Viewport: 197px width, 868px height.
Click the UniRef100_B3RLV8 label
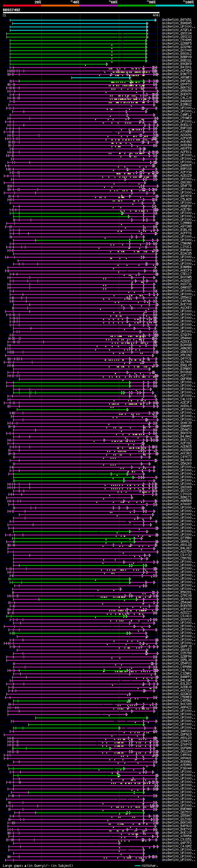[x=177, y=230]
